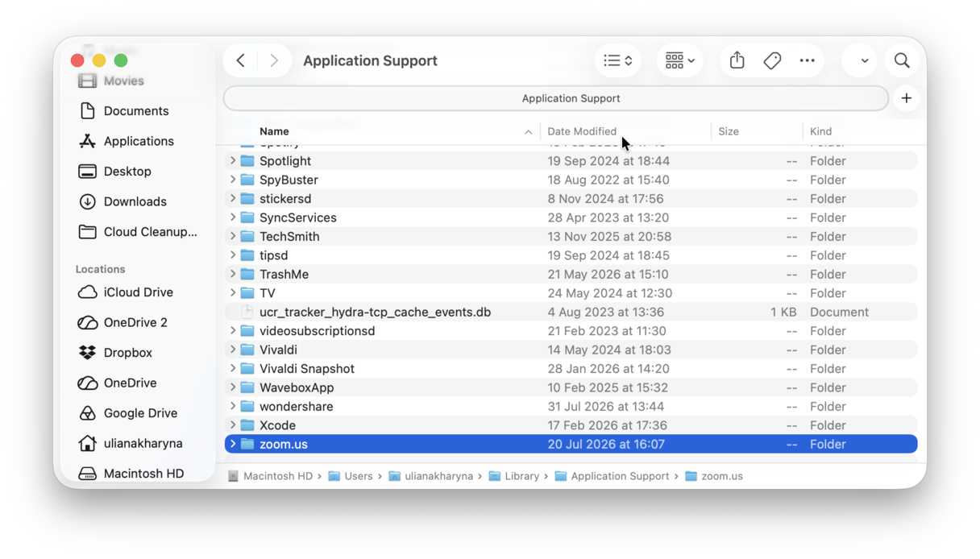Select the wondershare folder
Viewport: 980px width, 559px height.
tap(571, 407)
